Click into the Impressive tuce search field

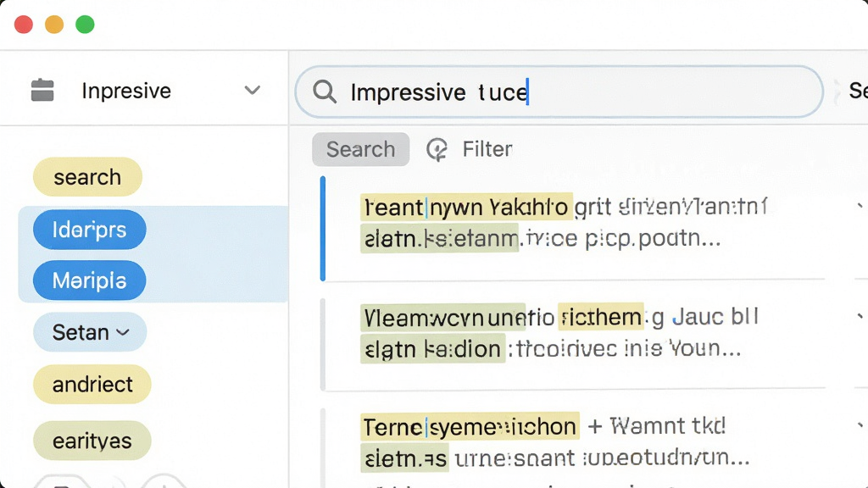(x=559, y=91)
